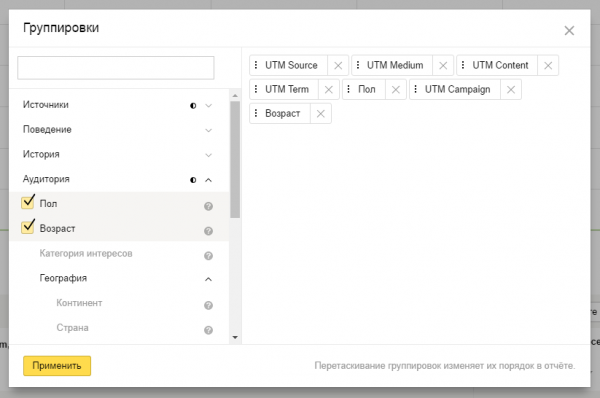Image resolution: width=600 pixels, height=398 pixels.
Task: Click the drag handle on UTM Term chip
Action: (256, 89)
